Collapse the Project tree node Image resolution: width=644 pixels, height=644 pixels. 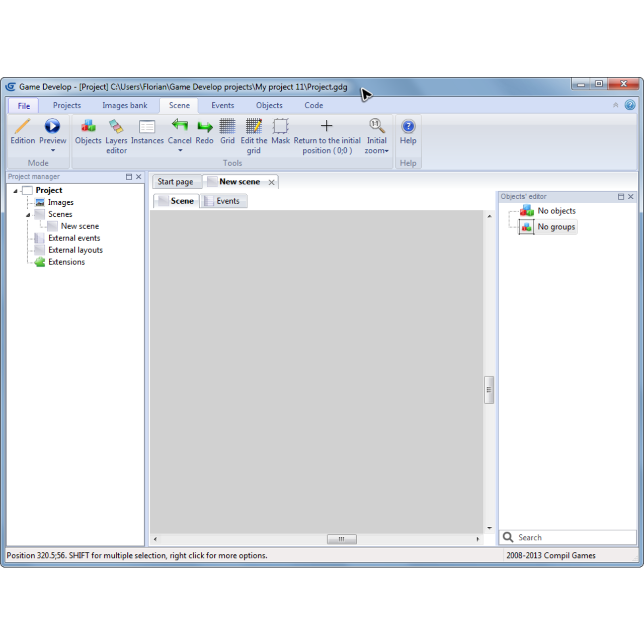16,191
